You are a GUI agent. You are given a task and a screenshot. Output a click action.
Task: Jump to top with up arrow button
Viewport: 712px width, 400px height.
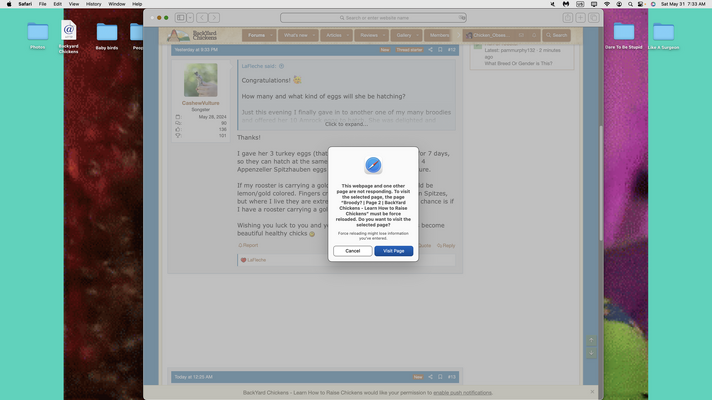point(591,340)
